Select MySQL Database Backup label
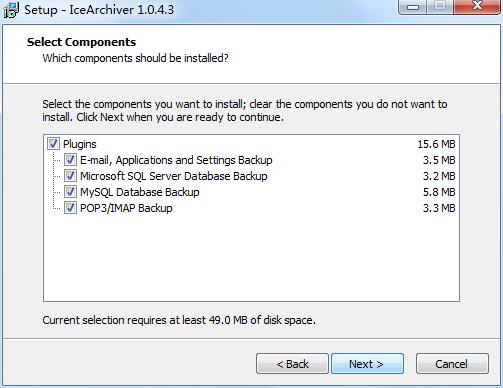Viewport: 503px width, 388px height. [x=140, y=192]
